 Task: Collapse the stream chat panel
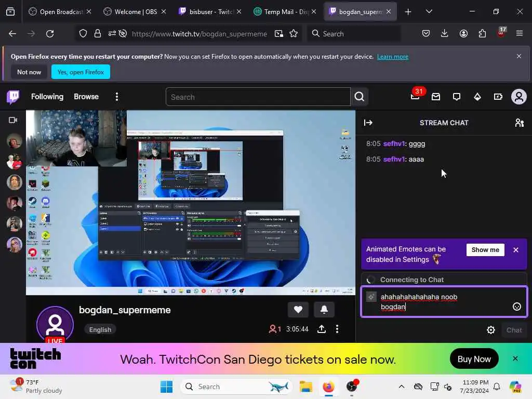click(x=368, y=123)
